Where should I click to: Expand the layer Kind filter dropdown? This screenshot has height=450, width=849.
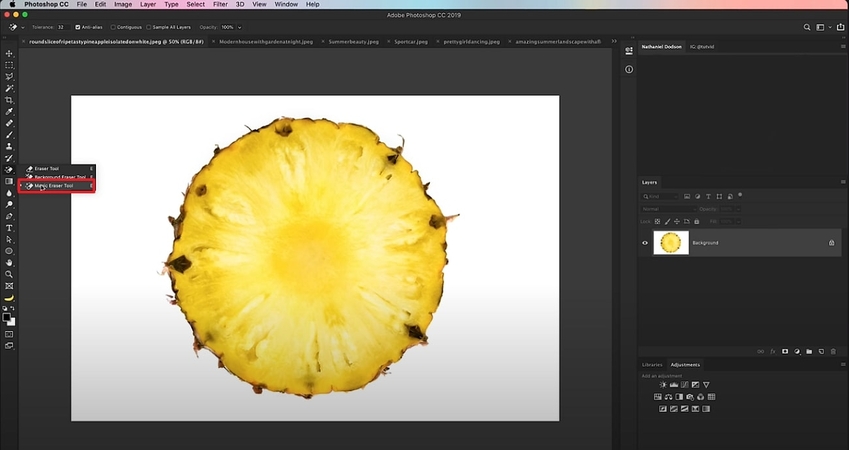point(665,196)
